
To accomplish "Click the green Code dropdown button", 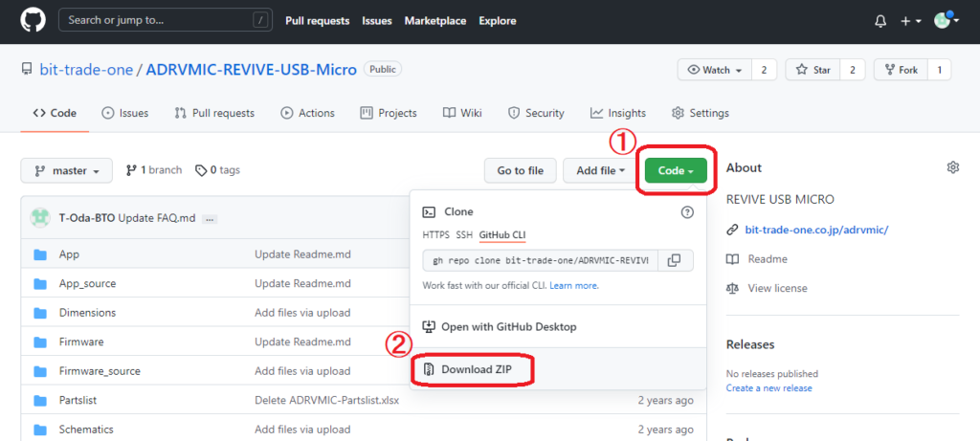I will point(676,170).
